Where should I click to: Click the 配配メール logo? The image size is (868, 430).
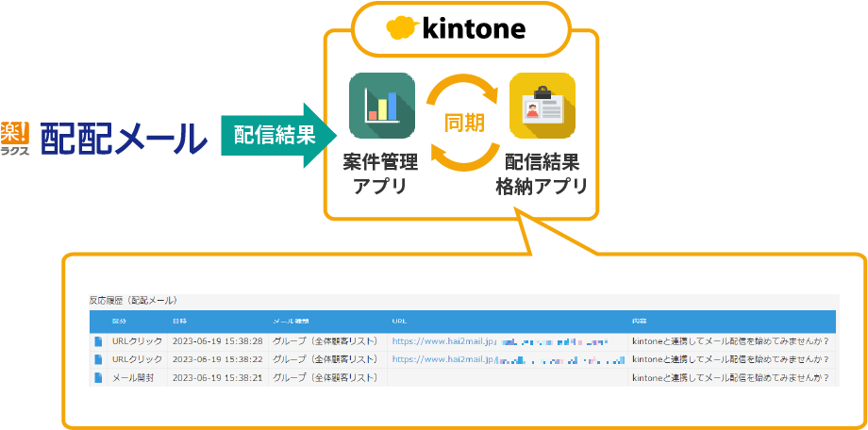tap(124, 139)
